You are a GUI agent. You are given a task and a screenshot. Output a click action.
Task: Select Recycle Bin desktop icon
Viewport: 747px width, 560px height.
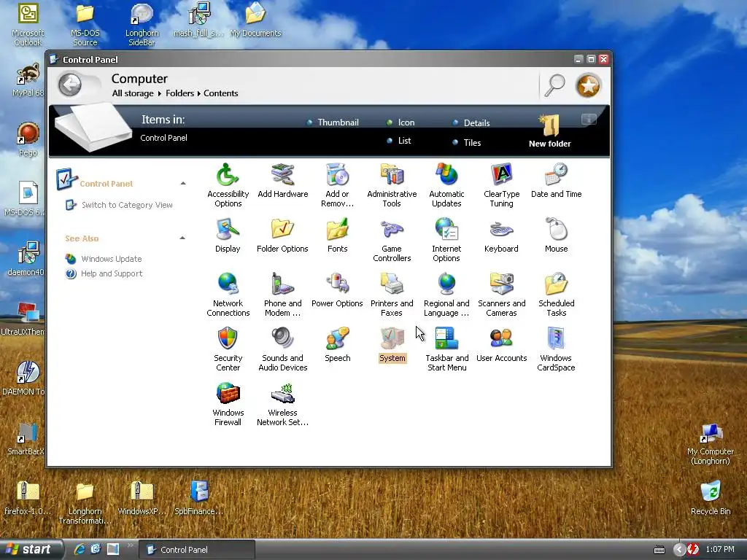click(711, 497)
